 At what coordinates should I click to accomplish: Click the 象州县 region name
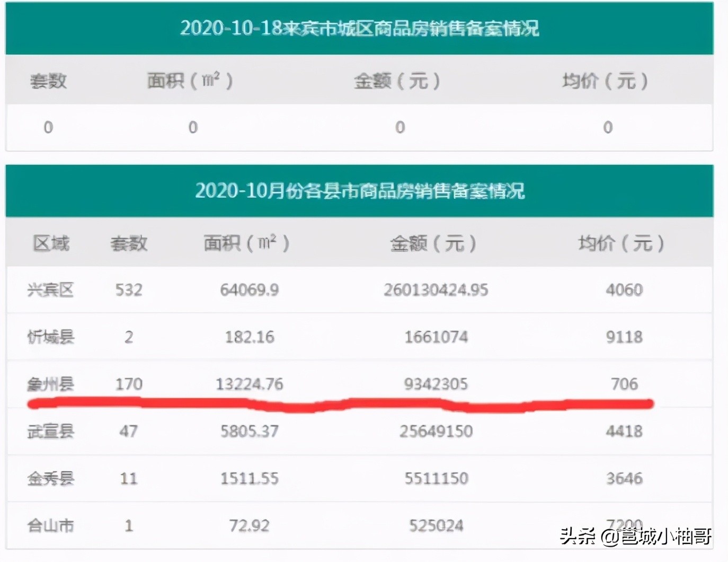pyautogui.click(x=50, y=384)
